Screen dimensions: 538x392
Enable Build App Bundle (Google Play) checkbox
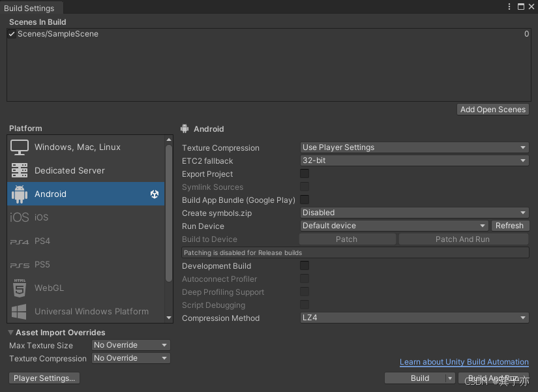coord(305,200)
